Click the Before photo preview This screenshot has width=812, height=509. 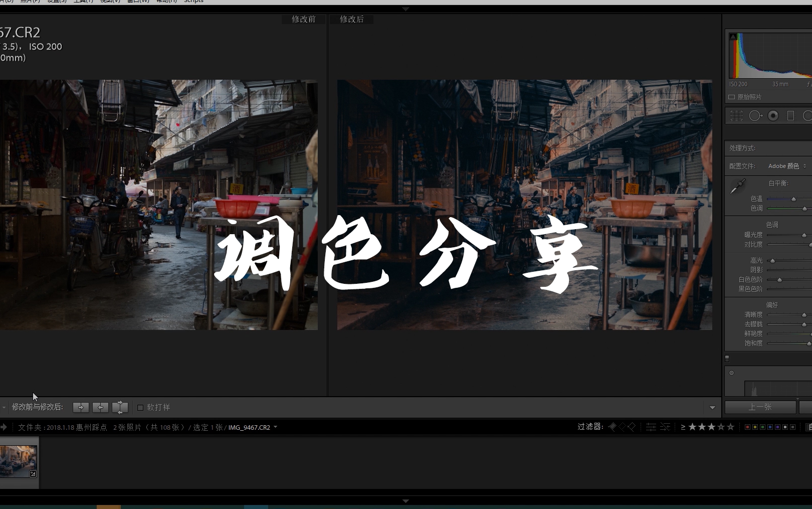pyautogui.click(x=158, y=205)
